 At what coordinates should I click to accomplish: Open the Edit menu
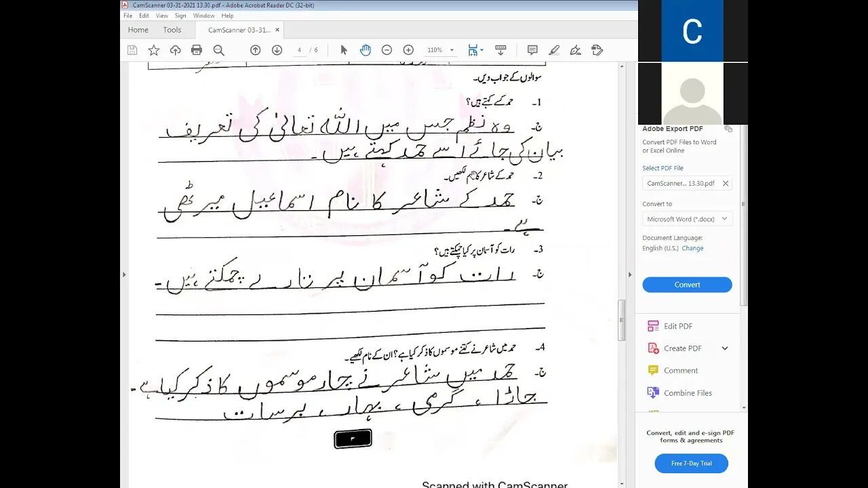pyautogui.click(x=144, y=16)
